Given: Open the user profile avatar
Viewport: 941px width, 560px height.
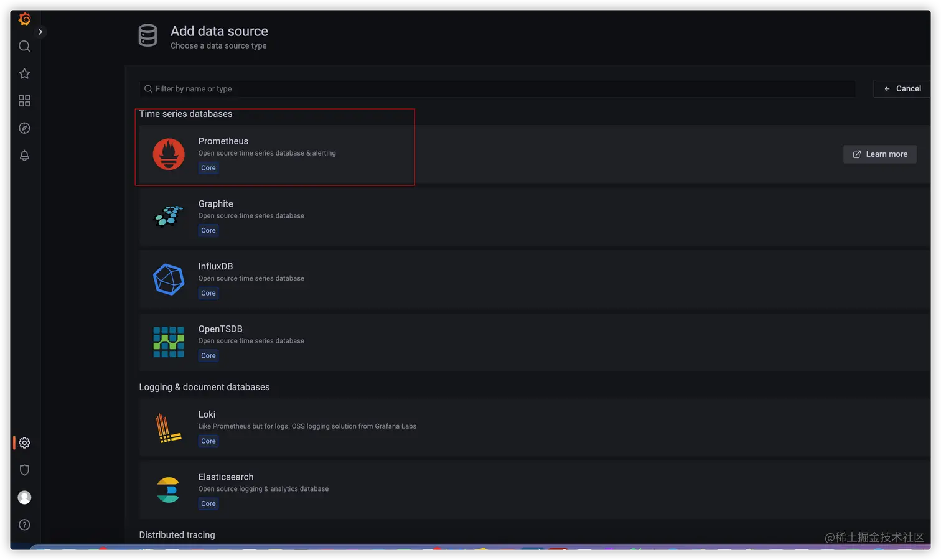Looking at the screenshot, I should click(24, 498).
